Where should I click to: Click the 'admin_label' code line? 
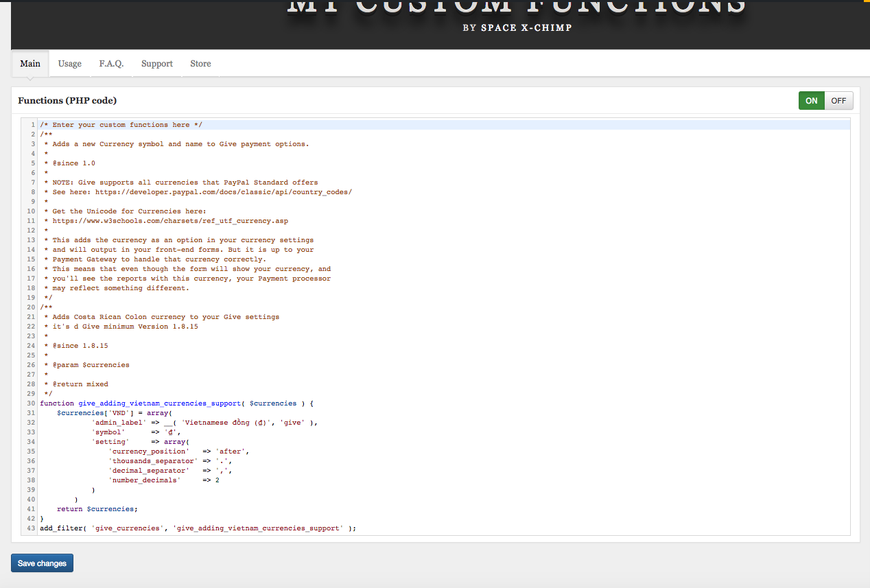pyautogui.click(x=204, y=423)
